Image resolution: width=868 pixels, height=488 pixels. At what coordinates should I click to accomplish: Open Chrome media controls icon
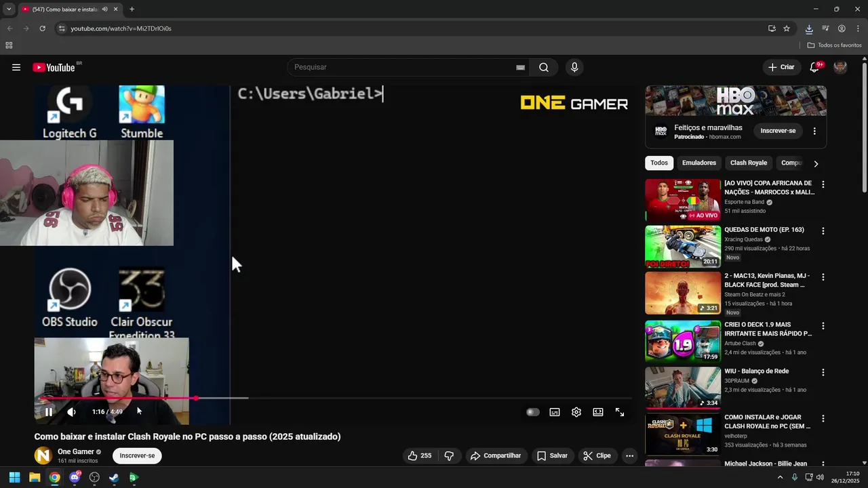coord(825,28)
